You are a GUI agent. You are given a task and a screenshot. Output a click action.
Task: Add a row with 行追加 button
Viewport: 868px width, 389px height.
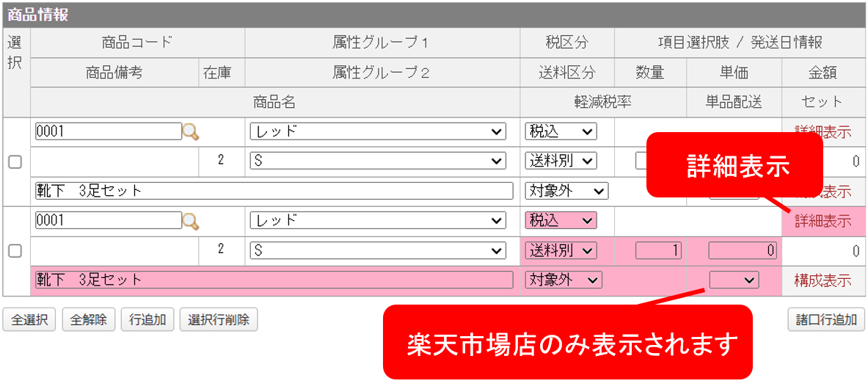pos(147,320)
